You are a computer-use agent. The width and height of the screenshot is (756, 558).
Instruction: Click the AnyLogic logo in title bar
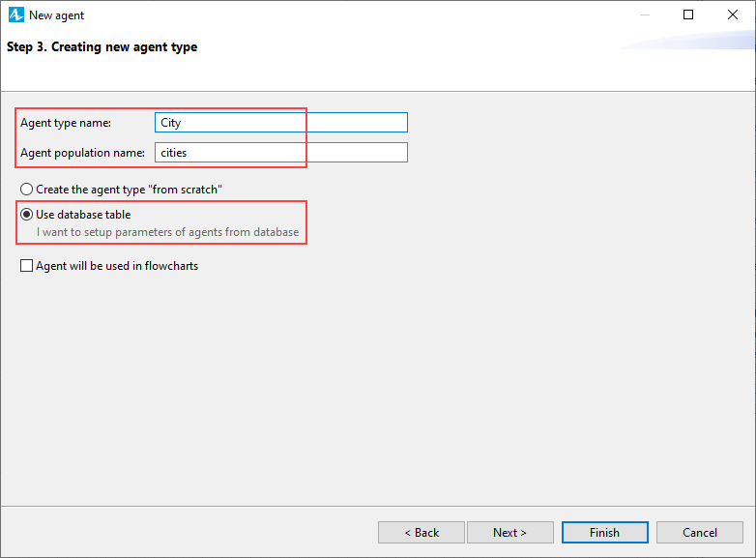click(15, 15)
